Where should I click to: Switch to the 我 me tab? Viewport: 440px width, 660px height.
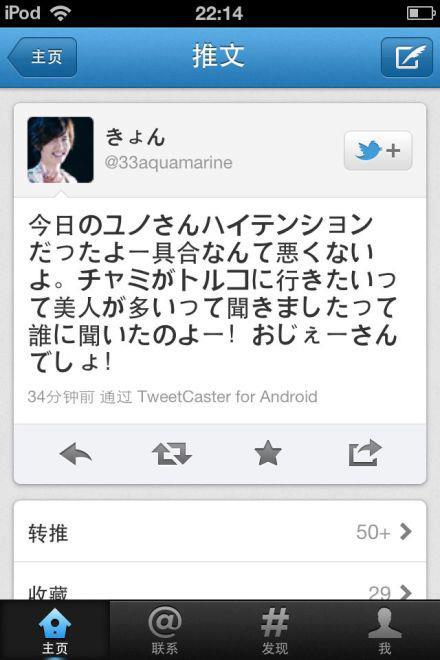(385, 631)
